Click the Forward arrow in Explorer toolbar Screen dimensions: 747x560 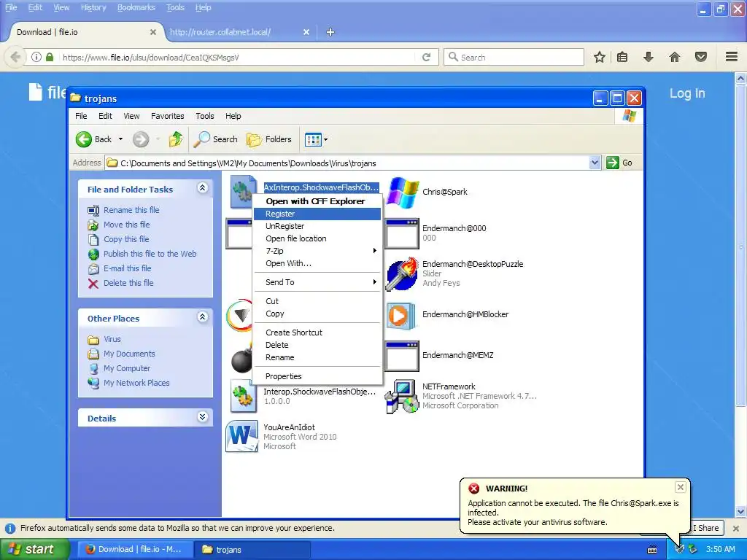pyautogui.click(x=141, y=139)
